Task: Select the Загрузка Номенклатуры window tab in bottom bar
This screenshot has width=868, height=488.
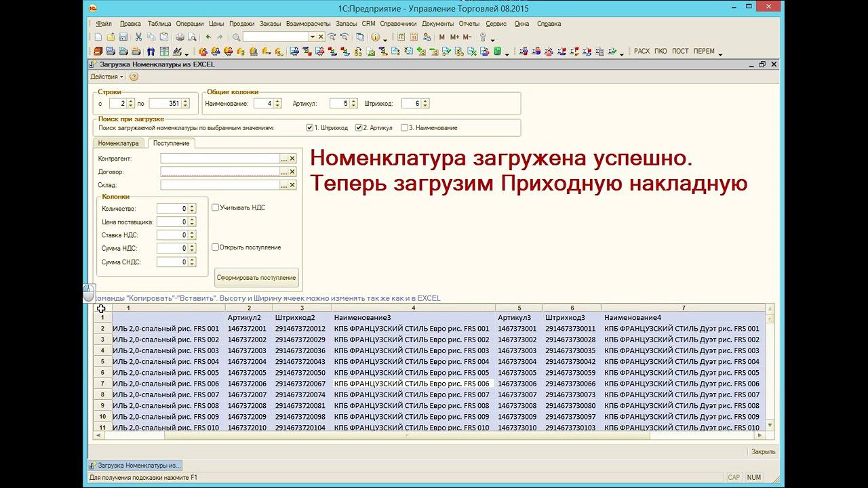Action: tap(135, 466)
